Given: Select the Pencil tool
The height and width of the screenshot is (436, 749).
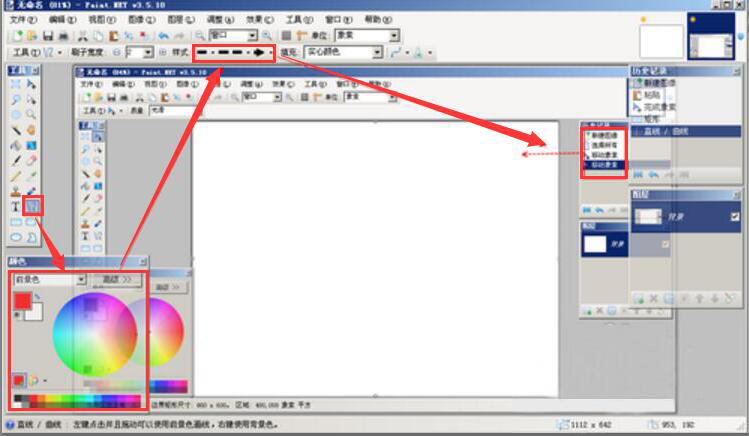Looking at the screenshot, I should [x=16, y=176].
